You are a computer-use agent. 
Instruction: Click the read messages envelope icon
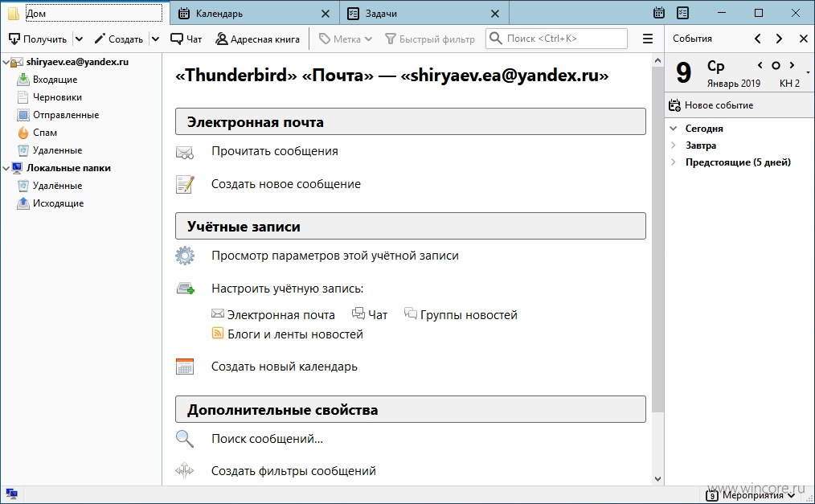click(x=185, y=153)
